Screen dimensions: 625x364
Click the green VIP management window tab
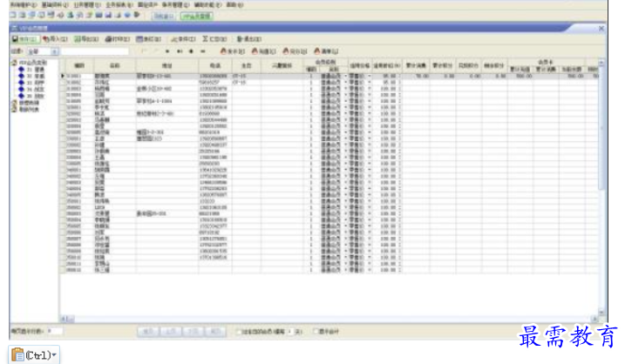pyautogui.click(x=196, y=16)
